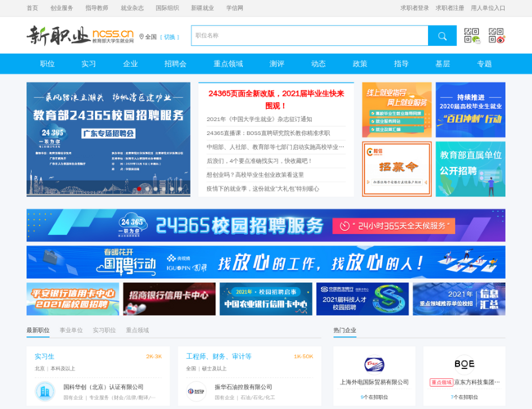Image resolution: width=532 pixels, height=409 pixels.
Task: Open the 实习生 job listing
Action: point(44,357)
